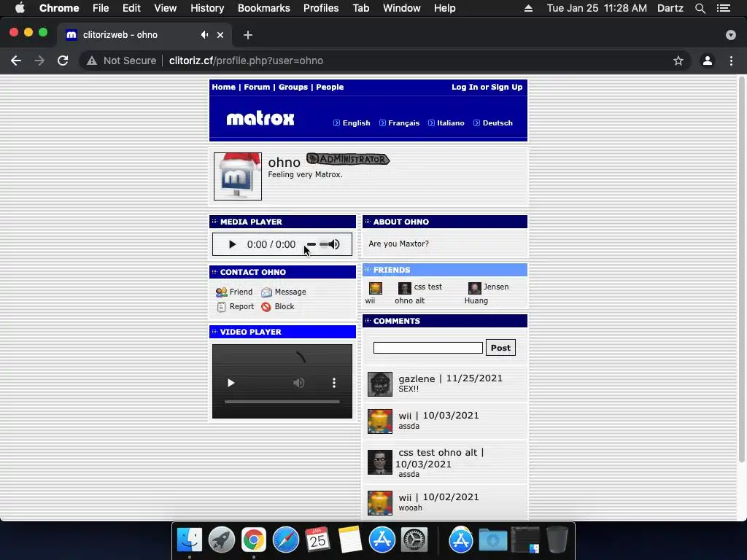
Task: Click the Friend people icon
Action: coord(221,292)
